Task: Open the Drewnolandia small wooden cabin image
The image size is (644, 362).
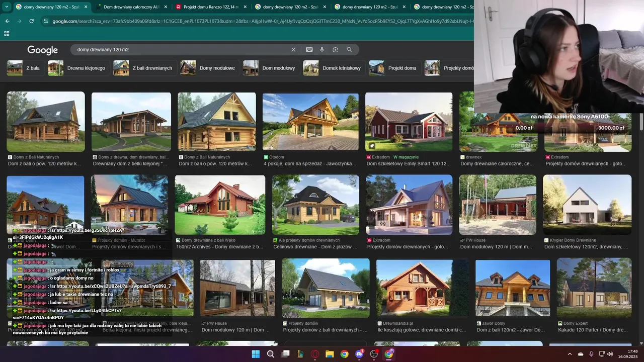Action: click(x=423, y=288)
